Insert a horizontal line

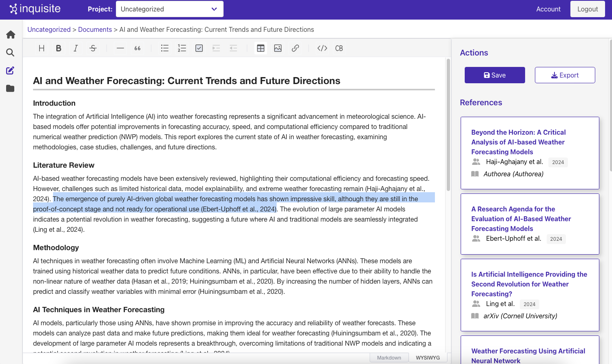point(120,48)
